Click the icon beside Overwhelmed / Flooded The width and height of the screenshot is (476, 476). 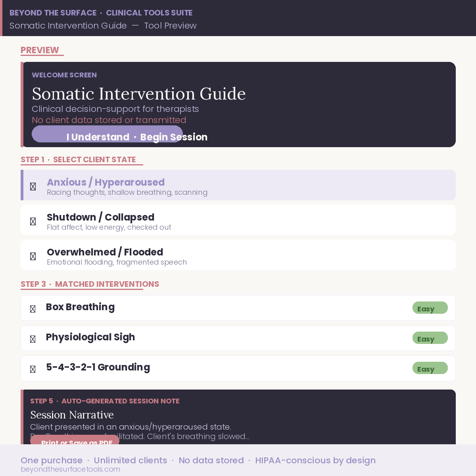coord(33,256)
